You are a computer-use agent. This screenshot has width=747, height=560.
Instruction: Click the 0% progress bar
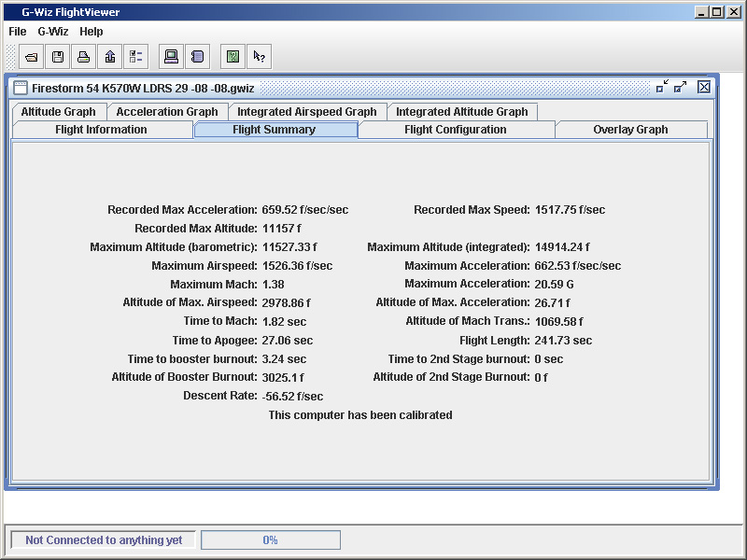(x=271, y=540)
